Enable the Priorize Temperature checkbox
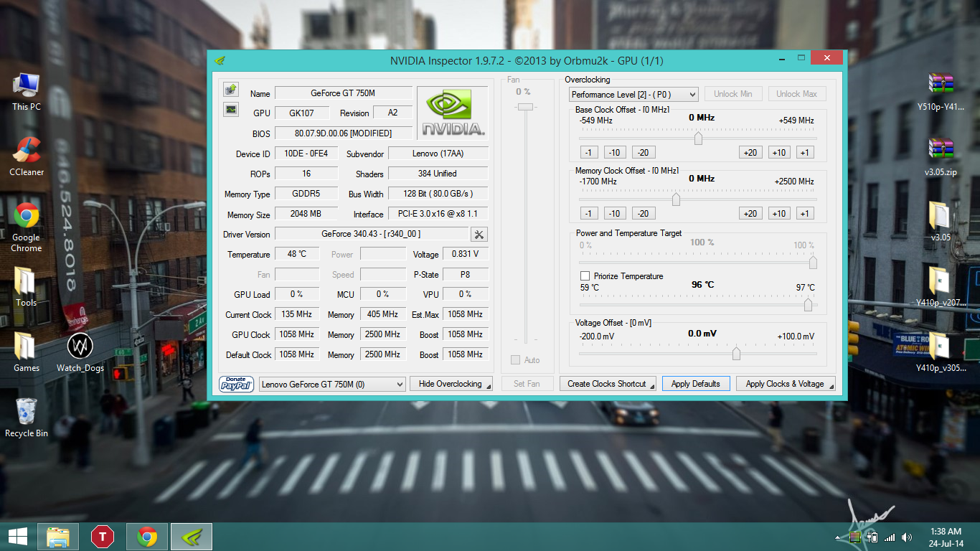 pos(585,276)
